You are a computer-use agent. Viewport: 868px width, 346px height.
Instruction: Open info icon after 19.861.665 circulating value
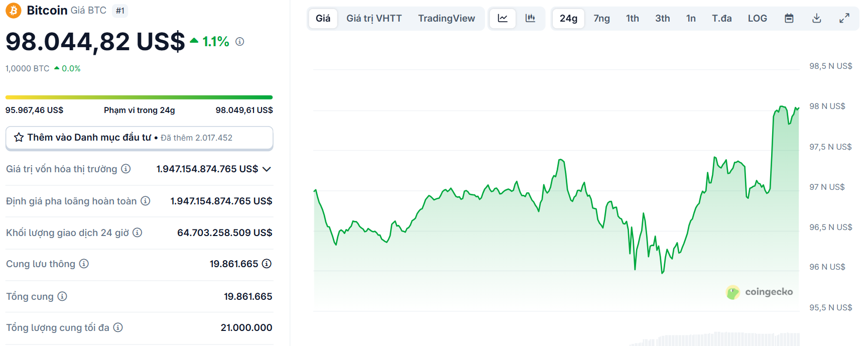[x=267, y=264]
